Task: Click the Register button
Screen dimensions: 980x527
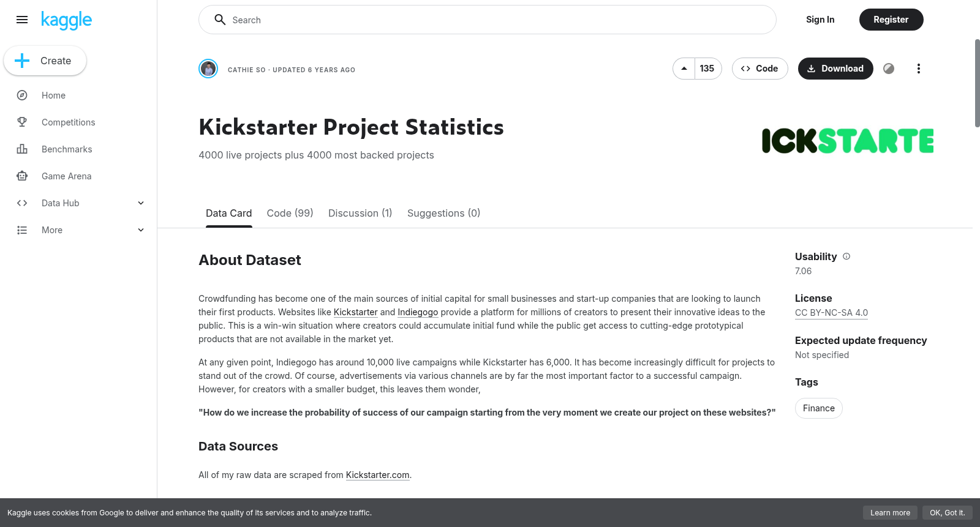Action: 891,20
